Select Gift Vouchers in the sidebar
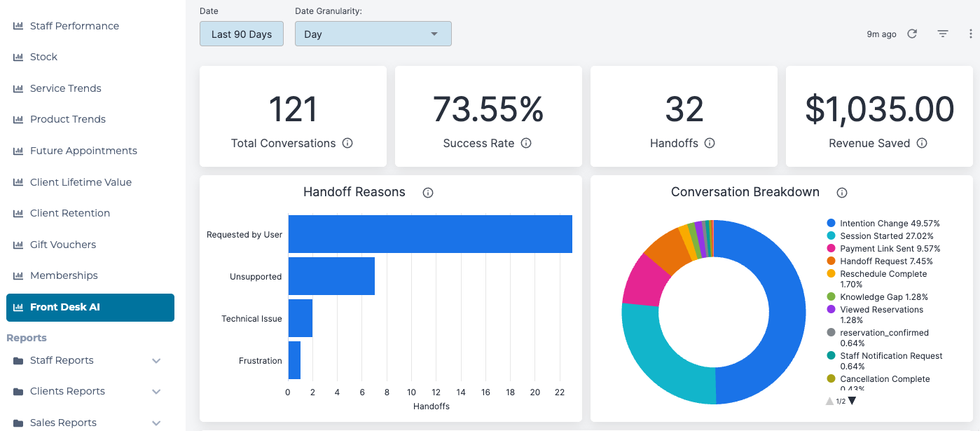The height and width of the screenshot is (431, 980). (x=63, y=245)
